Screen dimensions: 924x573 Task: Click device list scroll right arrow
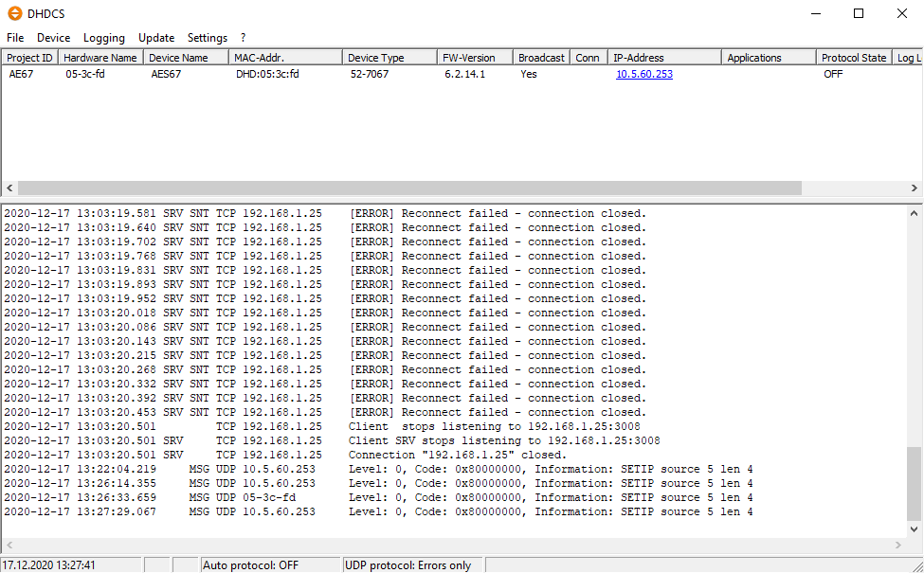pos(914,188)
